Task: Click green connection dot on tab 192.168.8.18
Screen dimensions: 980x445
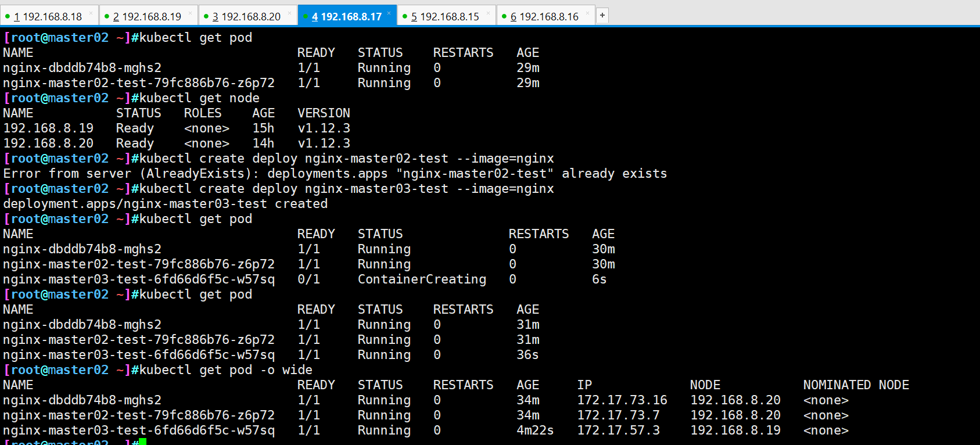Action: [x=8, y=17]
